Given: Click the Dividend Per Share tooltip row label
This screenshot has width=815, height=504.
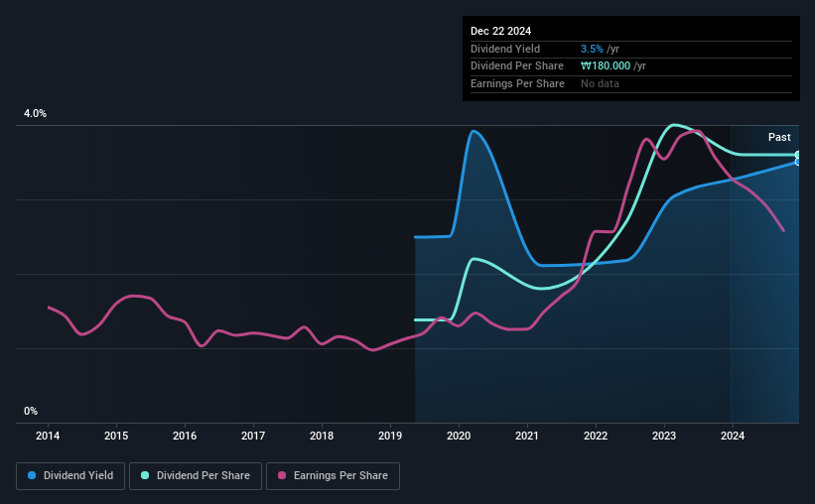Looking at the screenshot, I should click(x=516, y=66).
